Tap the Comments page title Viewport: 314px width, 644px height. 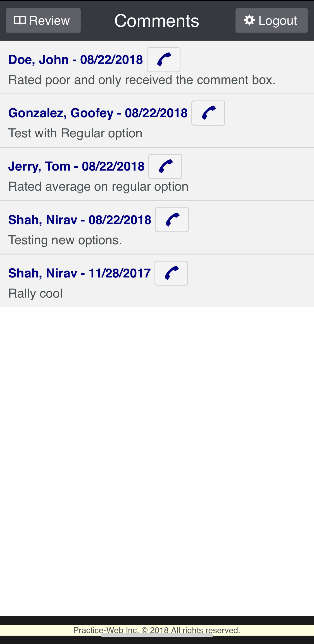[x=157, y=21]
